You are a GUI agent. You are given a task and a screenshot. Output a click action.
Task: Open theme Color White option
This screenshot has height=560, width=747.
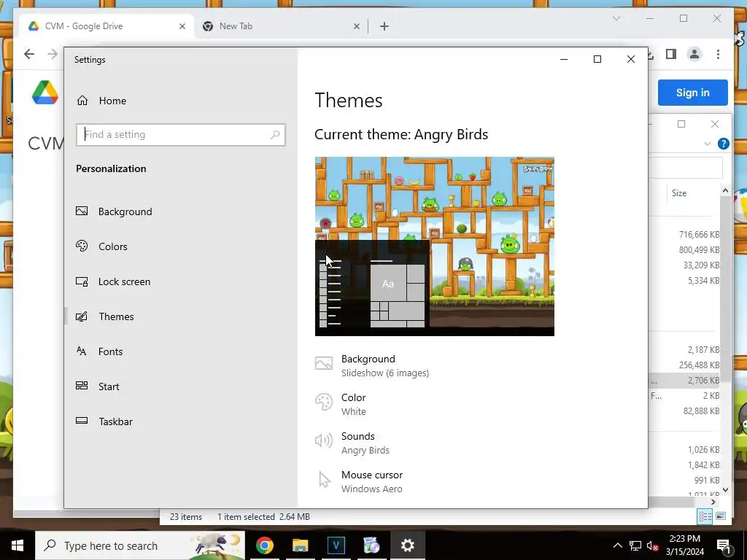pyautogui.click(x=340, y=404)
